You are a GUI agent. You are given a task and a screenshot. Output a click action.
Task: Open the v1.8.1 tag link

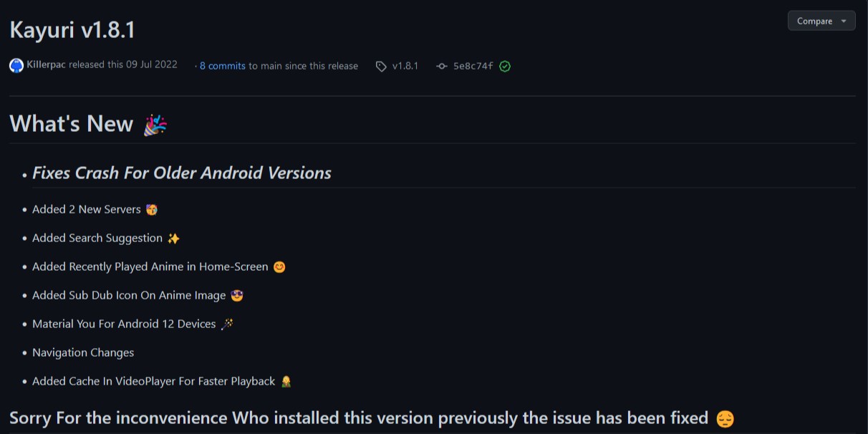coord(405,66)
